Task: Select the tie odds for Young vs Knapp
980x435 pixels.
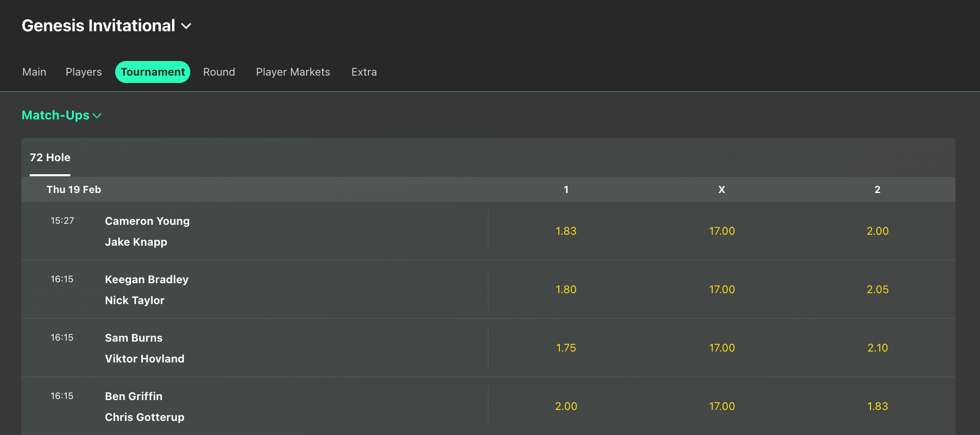Action: coord(721,231)
